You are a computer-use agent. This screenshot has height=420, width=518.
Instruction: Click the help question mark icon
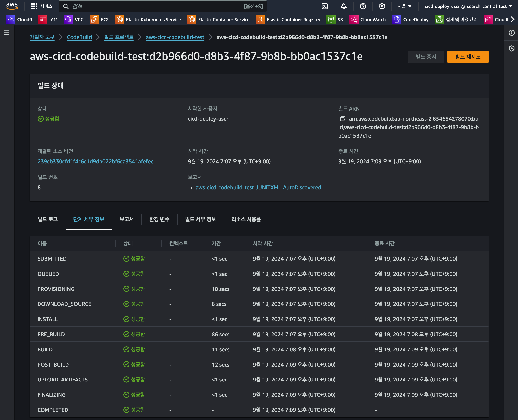pos(363,6)
